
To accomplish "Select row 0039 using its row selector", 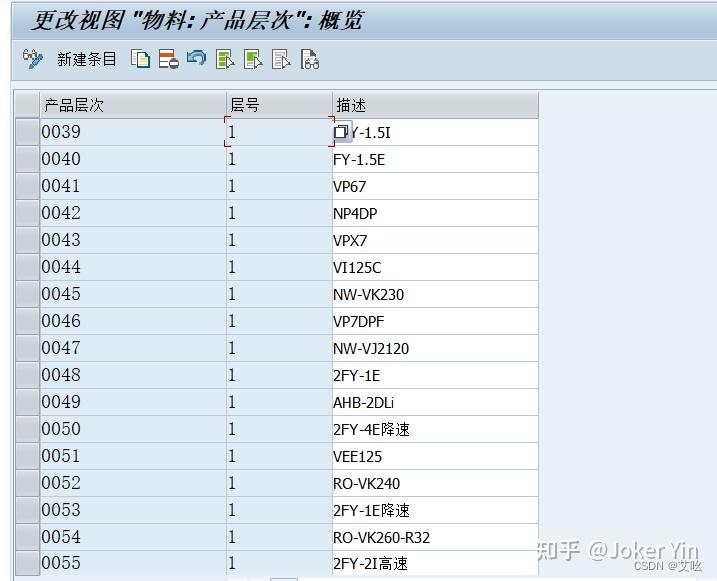I will click(x=27, y=132).
